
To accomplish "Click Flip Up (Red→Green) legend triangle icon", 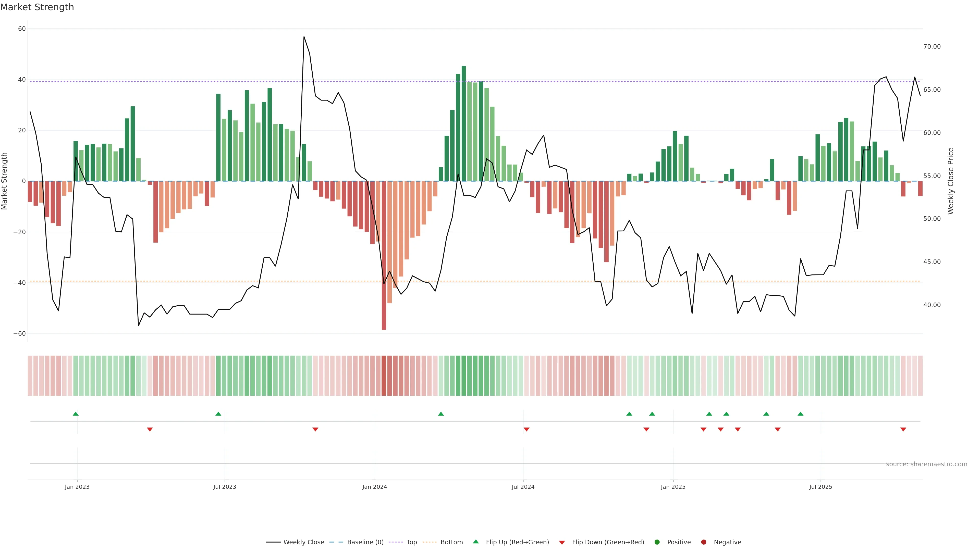I will (x=475, y=542).
